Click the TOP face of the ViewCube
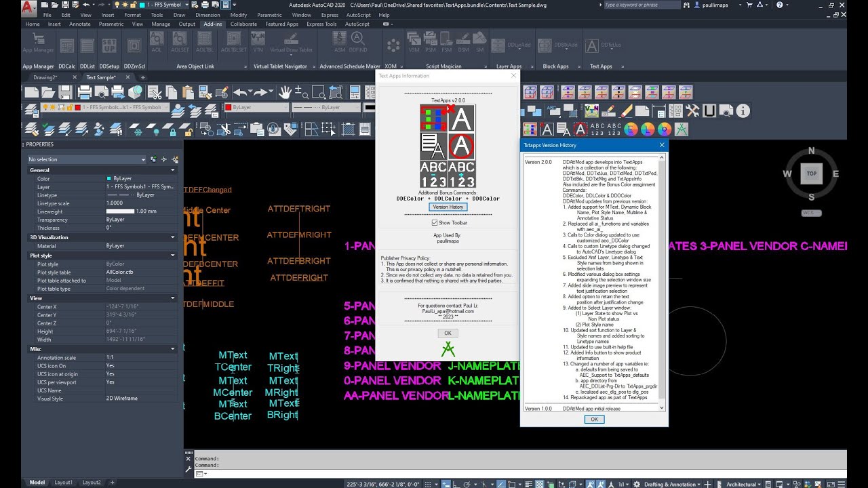The width and height of the screenshot is (868, 488). [811, 174]
